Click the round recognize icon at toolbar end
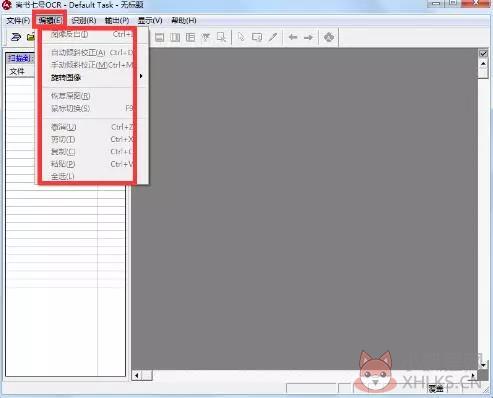Viewport: 493px width, 398px height. 329,37
